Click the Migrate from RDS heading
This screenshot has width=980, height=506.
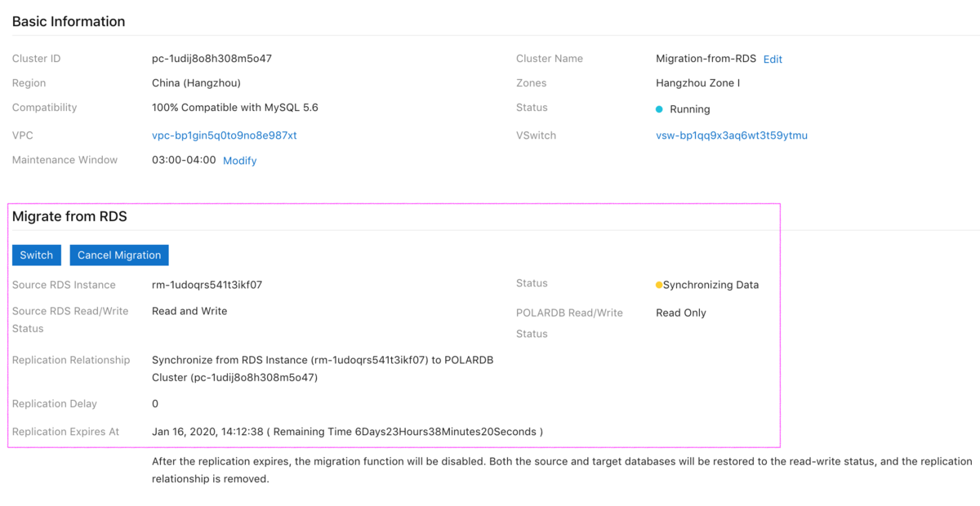(x=69, y=217)
